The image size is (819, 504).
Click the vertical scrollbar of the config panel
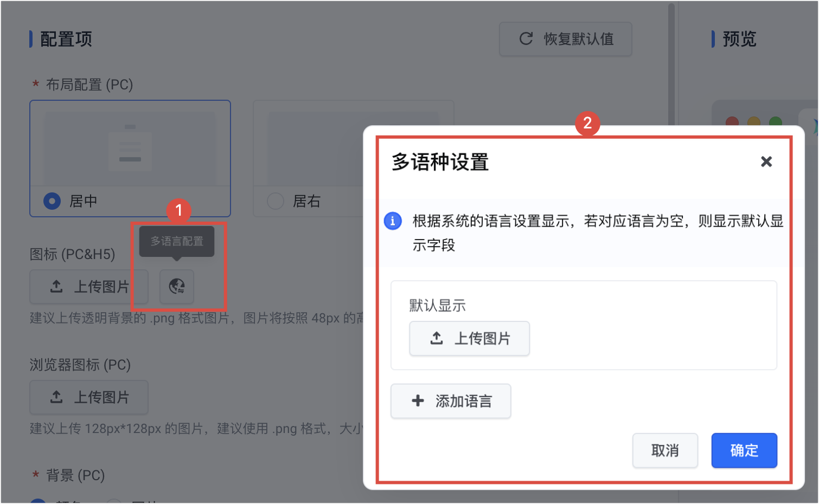671,65
